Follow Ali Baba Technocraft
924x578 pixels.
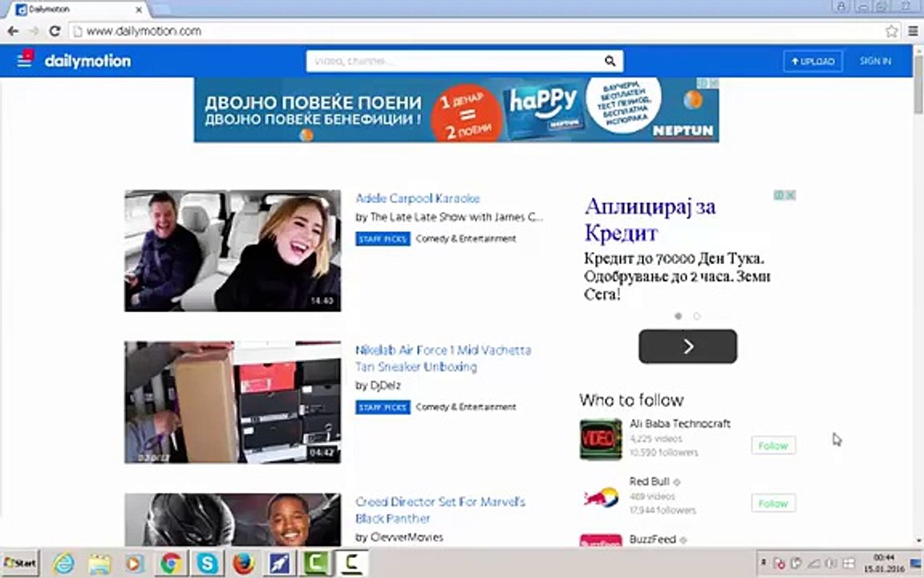tap(773, 446)
